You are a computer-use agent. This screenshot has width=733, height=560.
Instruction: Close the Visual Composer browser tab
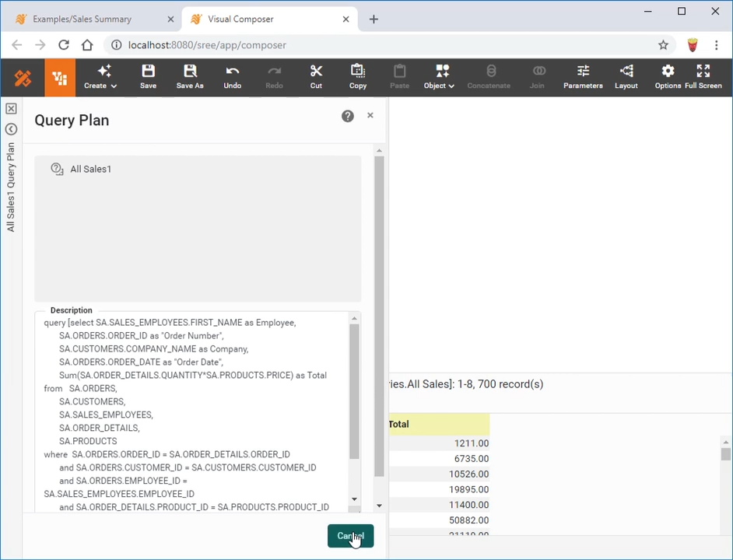click(x=346, y=19)
